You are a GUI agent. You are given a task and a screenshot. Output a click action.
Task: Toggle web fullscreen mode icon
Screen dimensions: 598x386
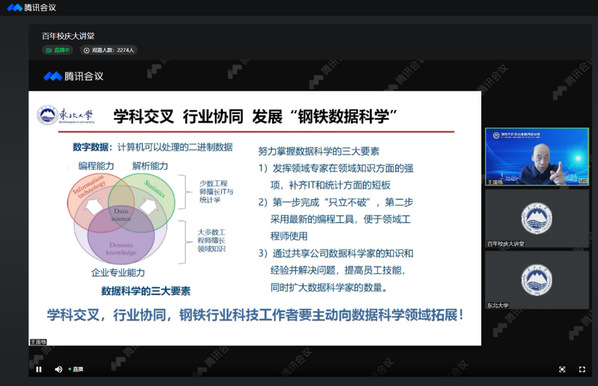(562, 369)
